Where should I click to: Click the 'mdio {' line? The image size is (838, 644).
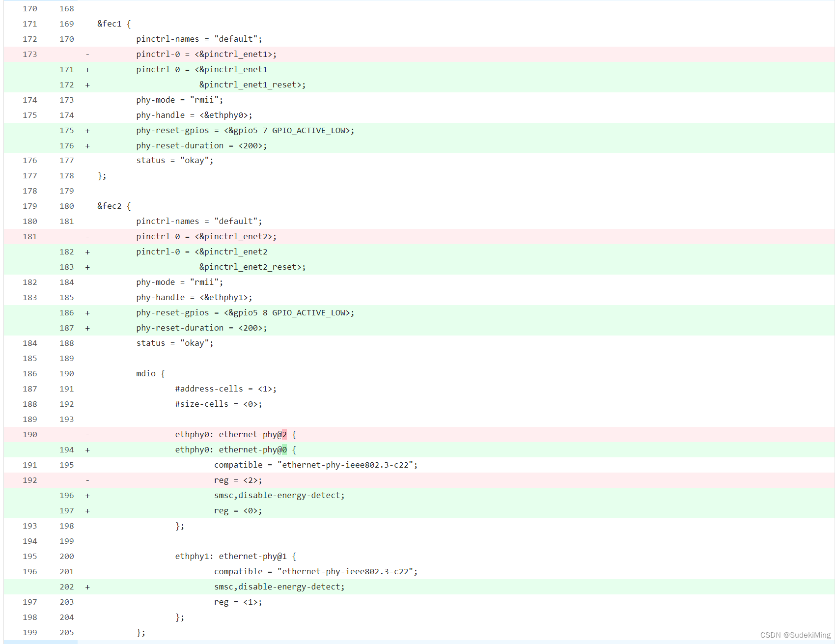(419, 373)
